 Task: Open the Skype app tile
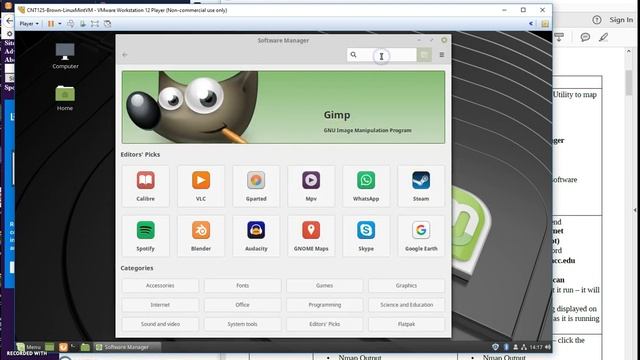pos(366,236)
